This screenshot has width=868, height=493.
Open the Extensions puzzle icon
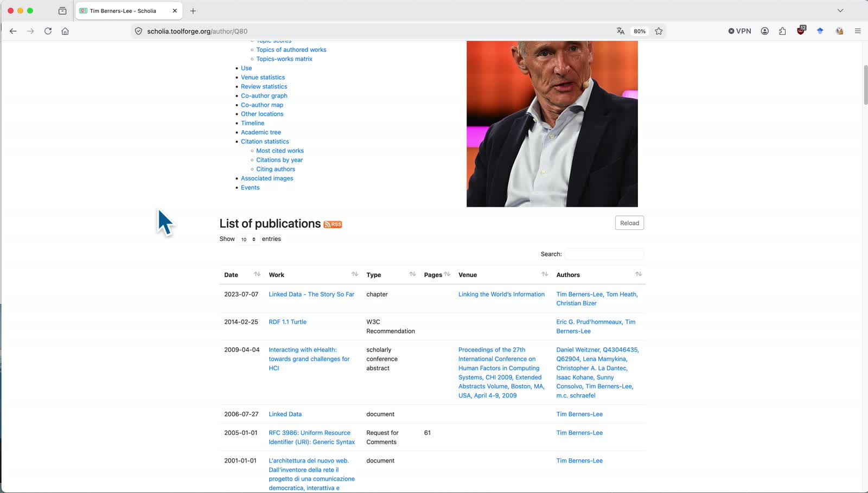pyautogui.click(x=782, y=31)
